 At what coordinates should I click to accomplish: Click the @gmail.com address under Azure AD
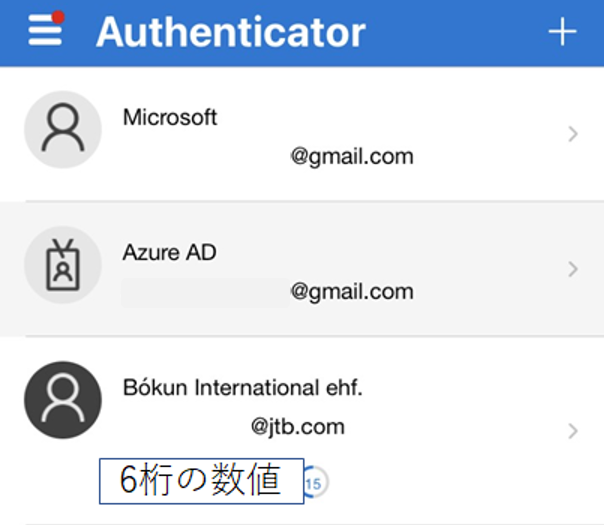352,292
